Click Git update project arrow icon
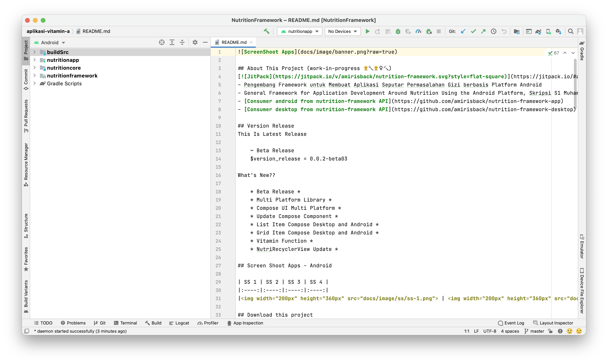Image resolution: width=608 pixels, height=364 pixels. point(463,31)
